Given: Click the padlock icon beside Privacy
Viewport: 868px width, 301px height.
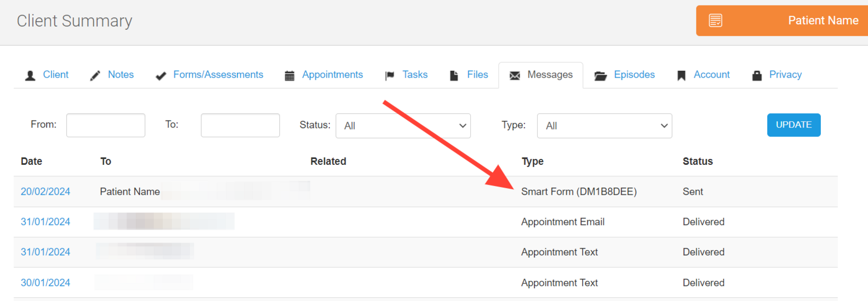Looking at the screenshot, I should click(x=757, y=75).
